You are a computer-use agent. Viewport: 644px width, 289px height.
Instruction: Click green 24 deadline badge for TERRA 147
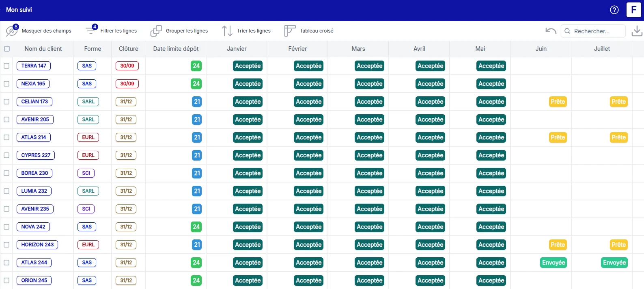(196, 66)
